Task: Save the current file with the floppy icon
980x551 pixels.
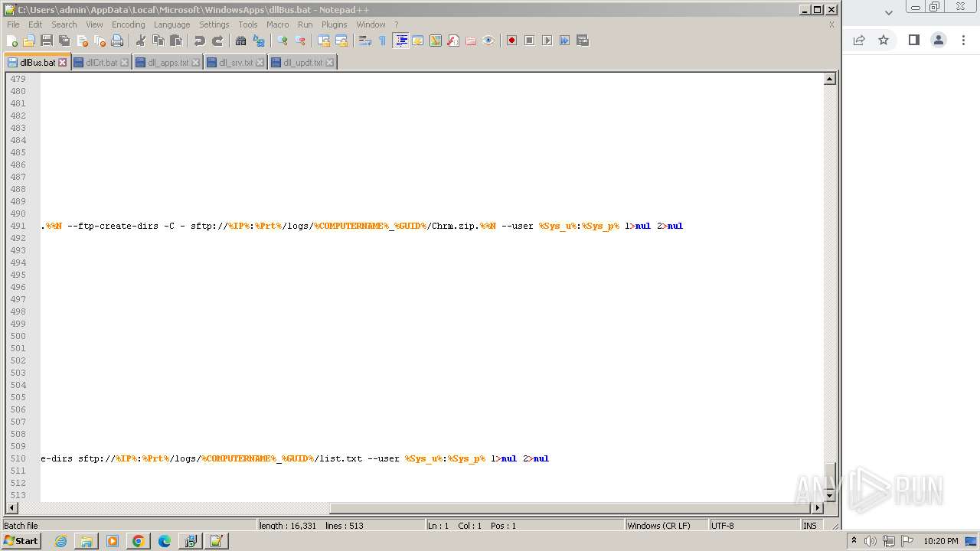Action: pos(47,41)
